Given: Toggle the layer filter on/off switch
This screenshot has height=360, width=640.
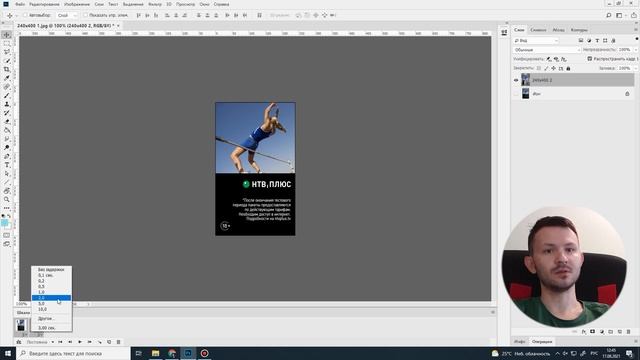Looking at the screenshot, I should click(x=637, y=39).
